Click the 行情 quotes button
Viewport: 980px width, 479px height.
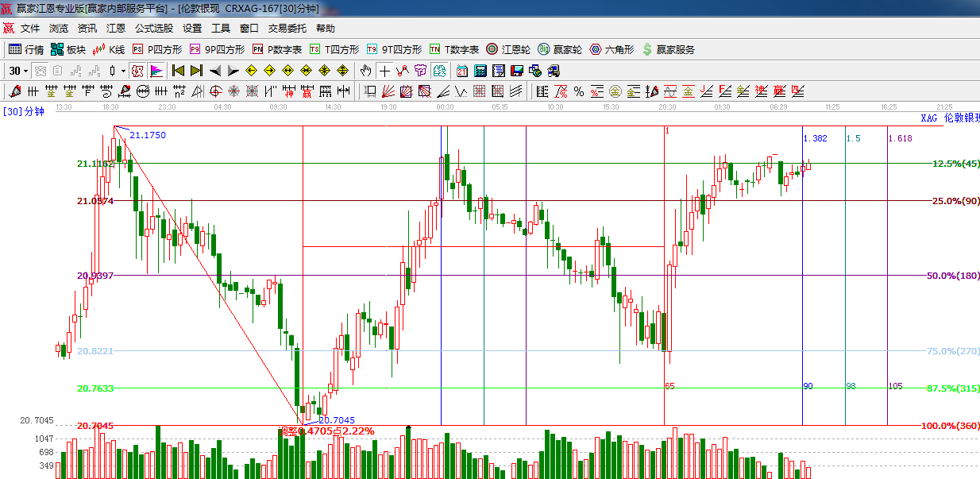click(x=26, y=49)
